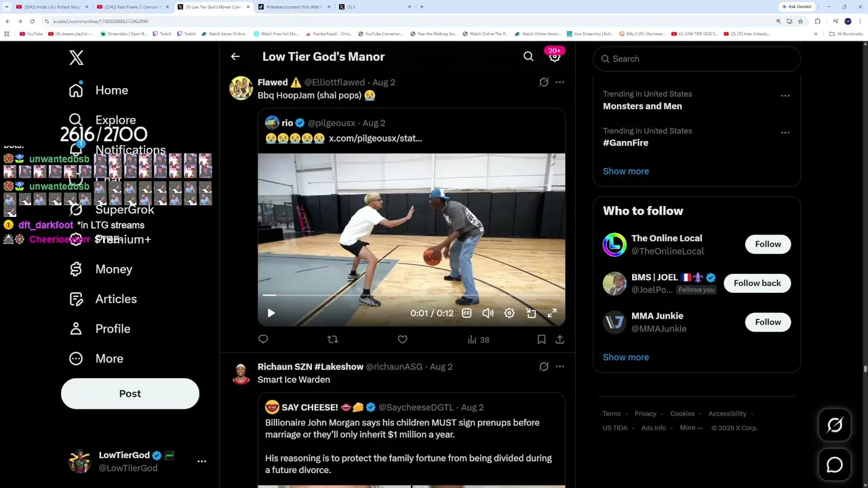Reply to Flawed's post
This screenshot has width=868, height=488.
263,340
